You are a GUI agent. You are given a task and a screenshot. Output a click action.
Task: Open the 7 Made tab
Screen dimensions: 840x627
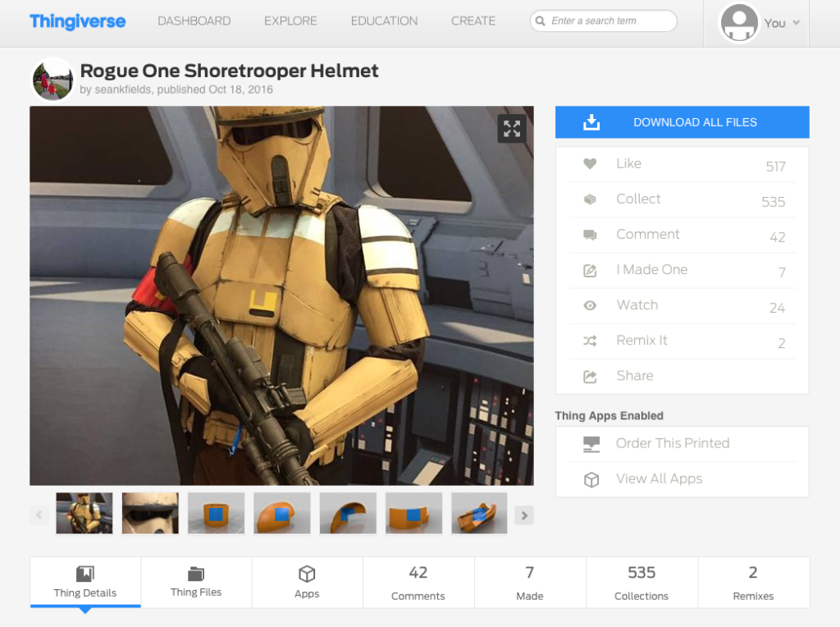coord(530,582)
